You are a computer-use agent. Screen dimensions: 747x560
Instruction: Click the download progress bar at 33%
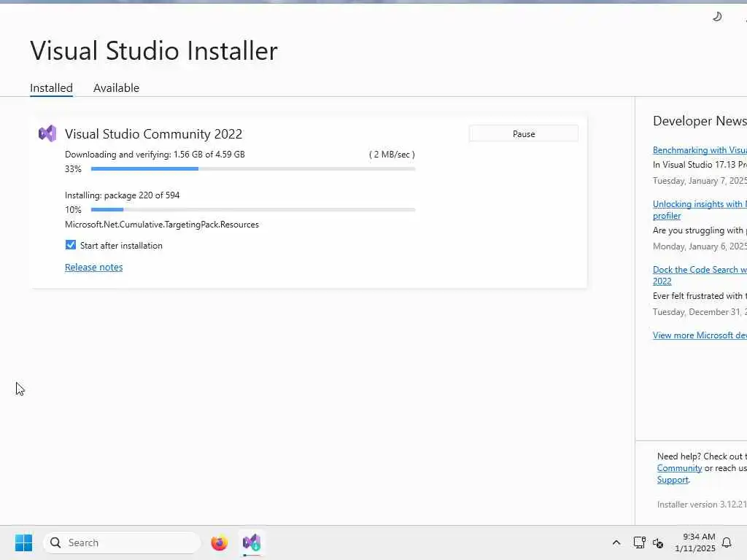(x=253, y=168)
